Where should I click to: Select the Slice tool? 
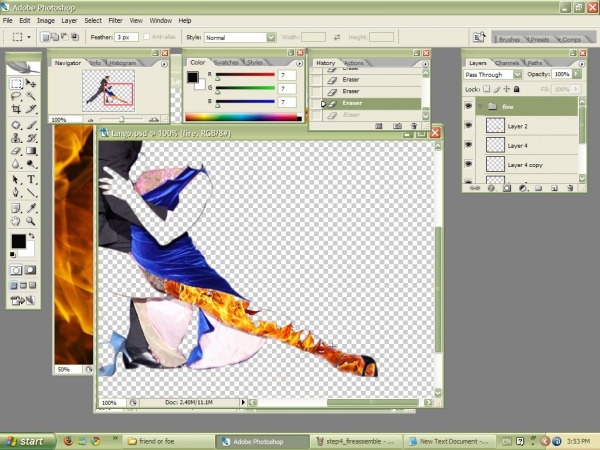click(x=31, y=109)
